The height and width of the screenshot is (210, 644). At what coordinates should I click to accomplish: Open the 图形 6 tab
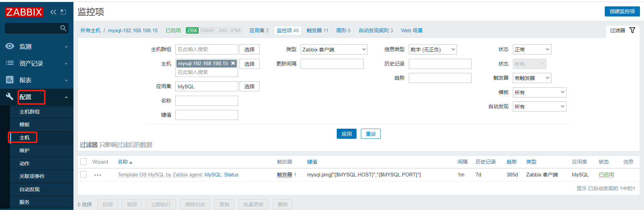[343, 31]
